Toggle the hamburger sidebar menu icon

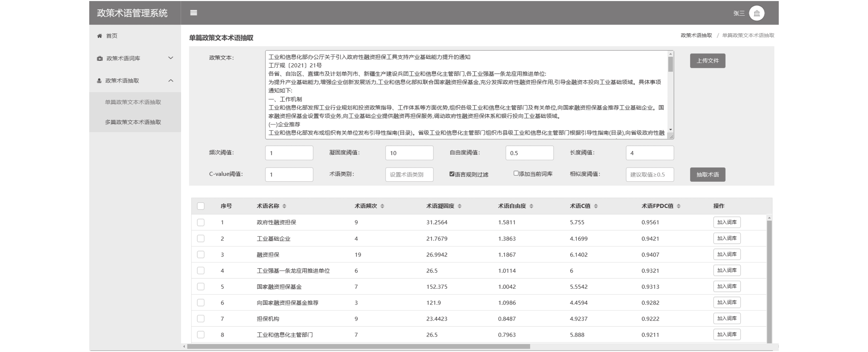pyautogui.click(x=194, y=13)
